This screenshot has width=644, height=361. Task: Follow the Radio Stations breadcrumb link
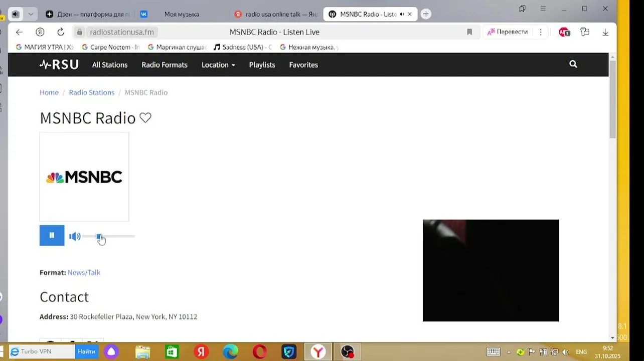pyautogui.click(x=92, y=92)
